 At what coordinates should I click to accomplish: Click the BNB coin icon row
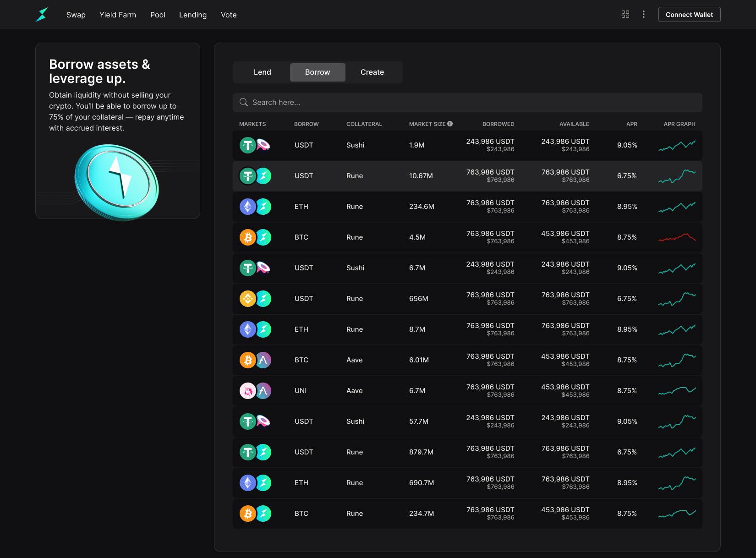tap(248, 299)
